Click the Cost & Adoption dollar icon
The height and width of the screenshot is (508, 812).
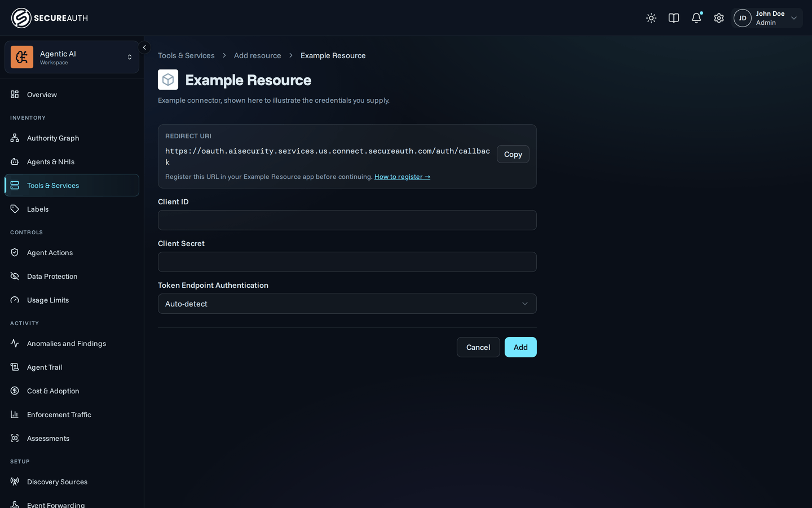15,391
